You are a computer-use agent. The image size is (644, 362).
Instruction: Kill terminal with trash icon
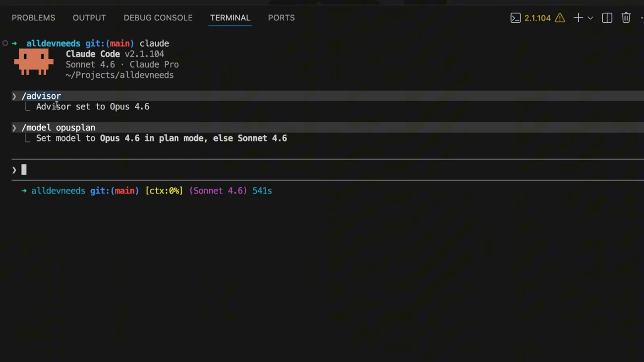coord(626,18)
